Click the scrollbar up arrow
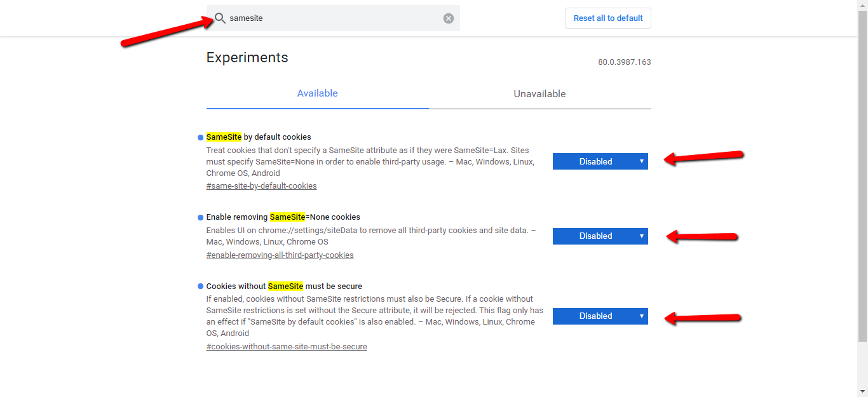This screenshot has height=397, width=868. pos(862,5)
